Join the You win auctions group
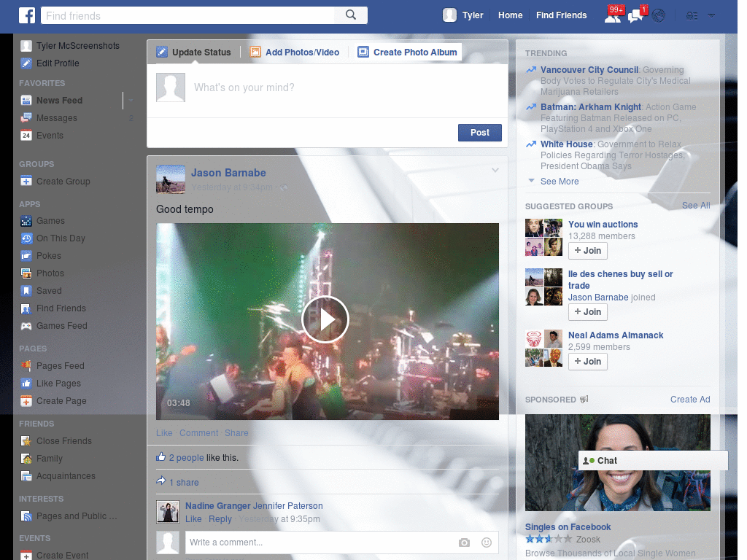This screenshot has height=560, width=747. click(x=588, y=251)
